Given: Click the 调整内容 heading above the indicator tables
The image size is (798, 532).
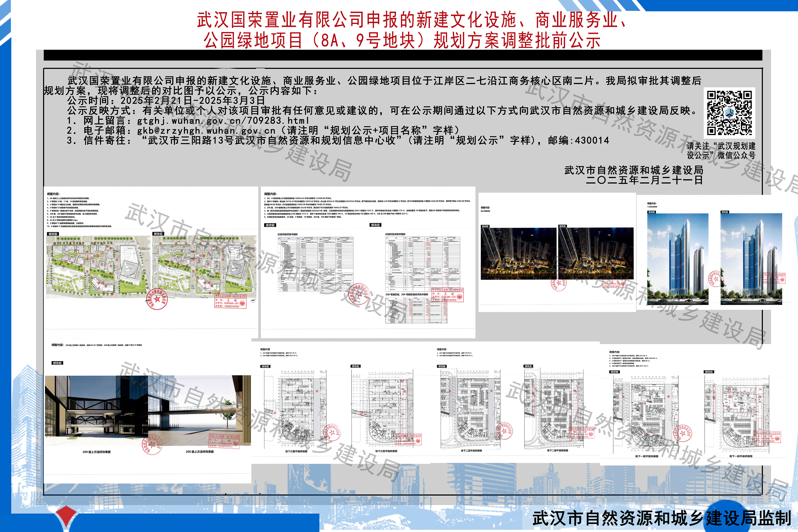Looking at the screenshot, I should pyautogui.click(x=270, y=194).
